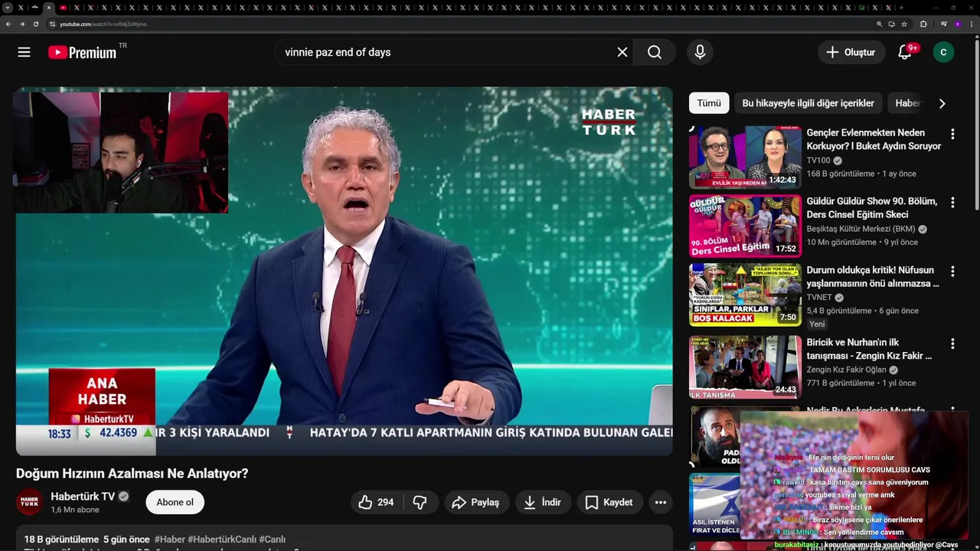Bookmark this page with the star icon
The height and width of the screenshot is (551, 980).
click(x=904, y=24)
